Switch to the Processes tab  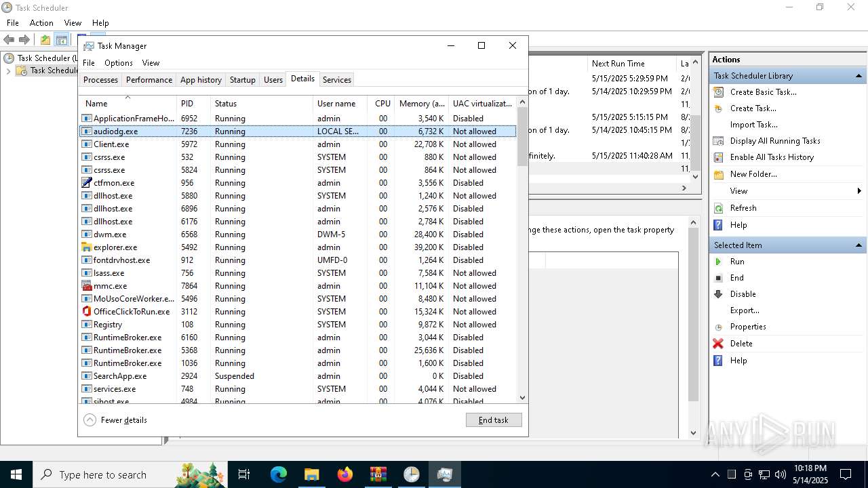(x=100, y=80)
